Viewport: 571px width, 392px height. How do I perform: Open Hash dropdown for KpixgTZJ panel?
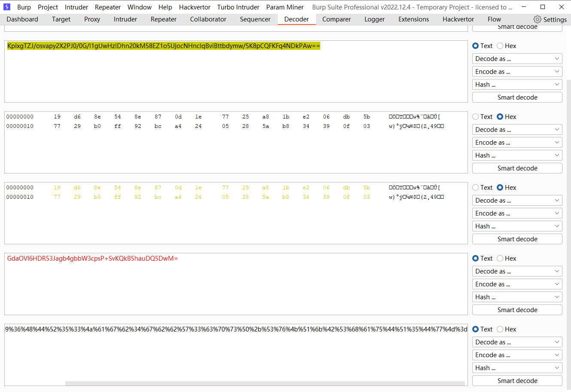pos(517,85)
